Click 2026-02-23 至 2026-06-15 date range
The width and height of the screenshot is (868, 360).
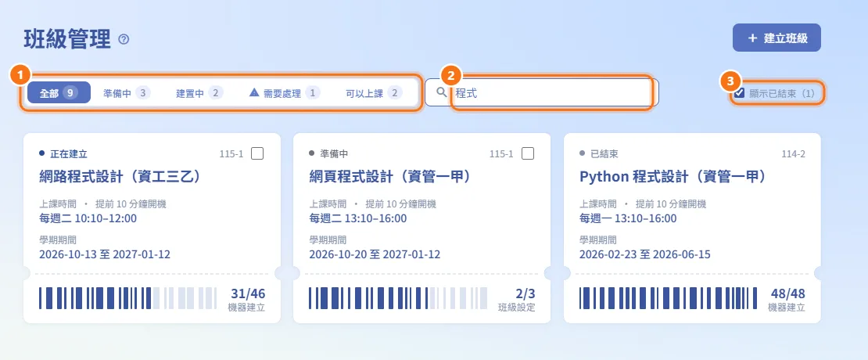pyautogui.click(x=645, y=254)
